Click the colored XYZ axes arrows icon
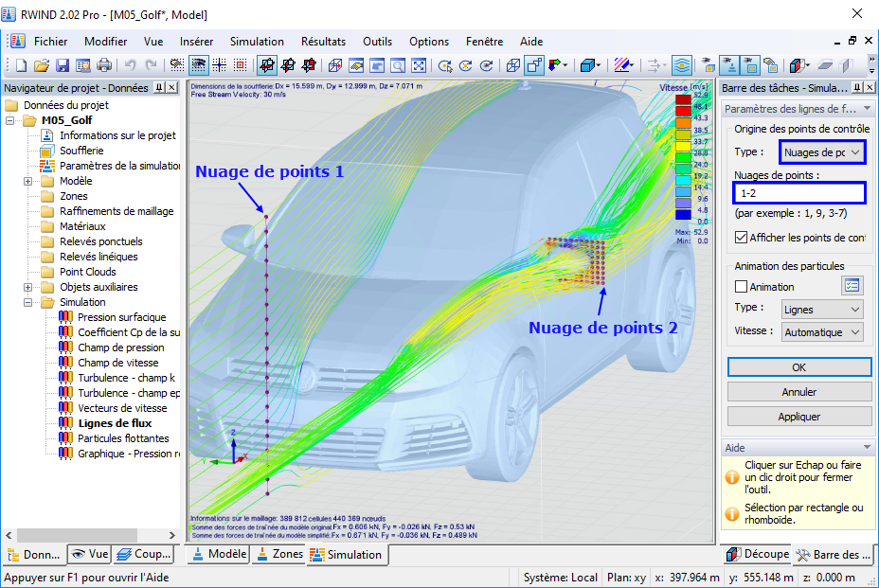 [x=555, y=65]
